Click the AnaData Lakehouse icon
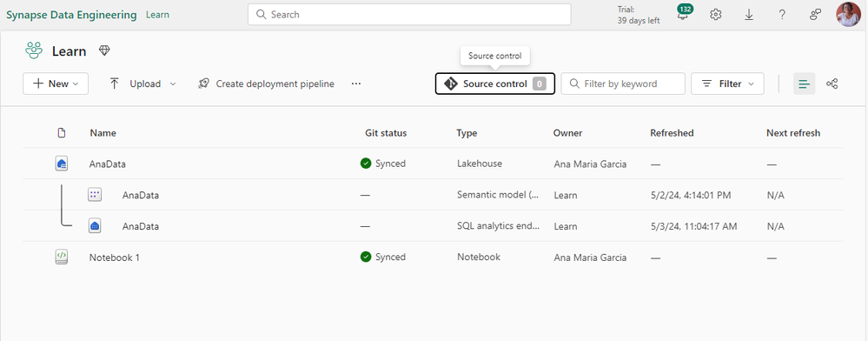Screen dimensions: 868x341 [62, 164]
